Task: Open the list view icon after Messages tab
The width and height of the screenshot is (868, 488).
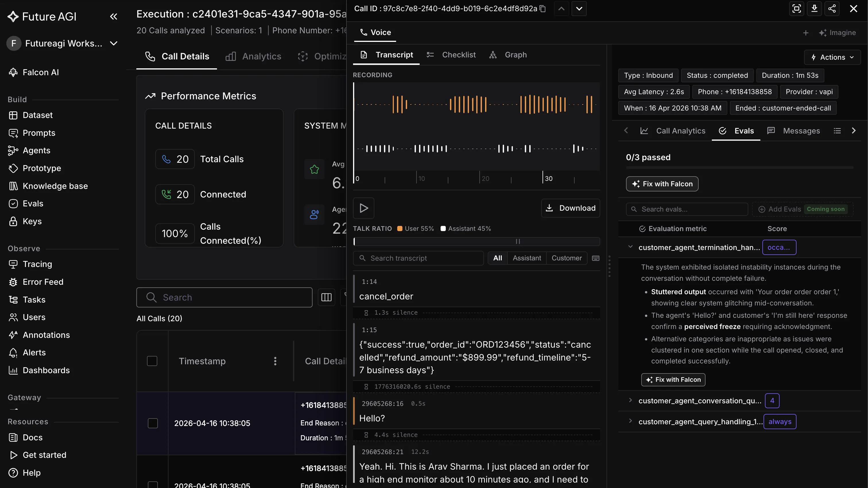Action: pos(837,131)
